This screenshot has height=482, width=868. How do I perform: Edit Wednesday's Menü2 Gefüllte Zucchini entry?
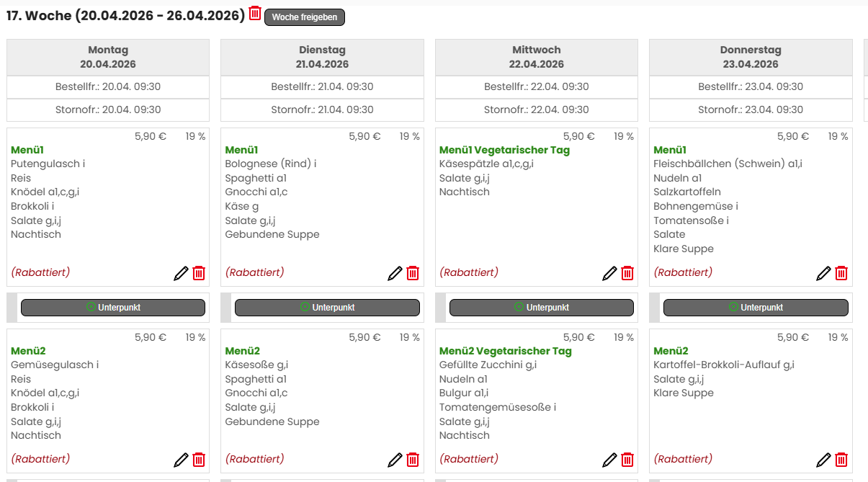[x=609, y=460]
